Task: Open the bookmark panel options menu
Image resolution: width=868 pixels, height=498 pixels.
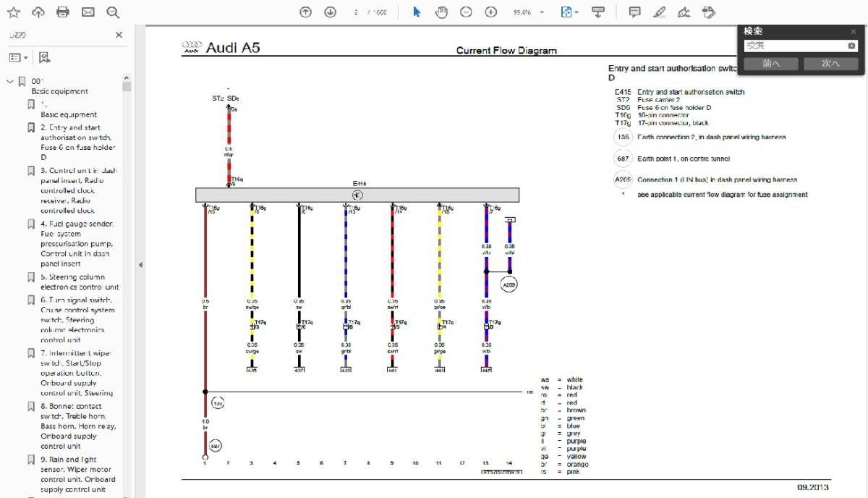Action: (x=18, y=58)
